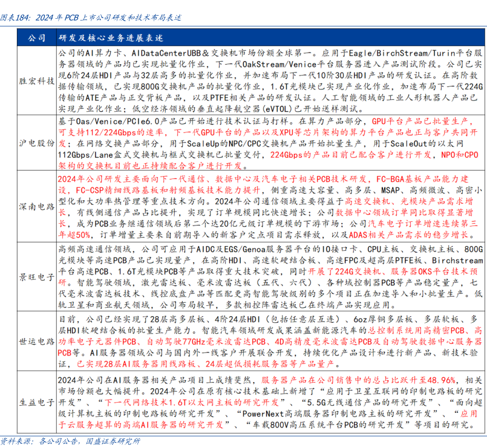Viewport: 487px width, 448px height.
Task: Click the 研发及核心业务进展表述 column header
Action: (111, 37)
